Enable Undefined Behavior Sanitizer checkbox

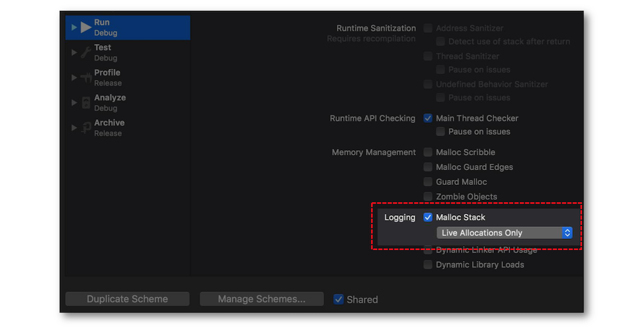[x=428, y=84]
